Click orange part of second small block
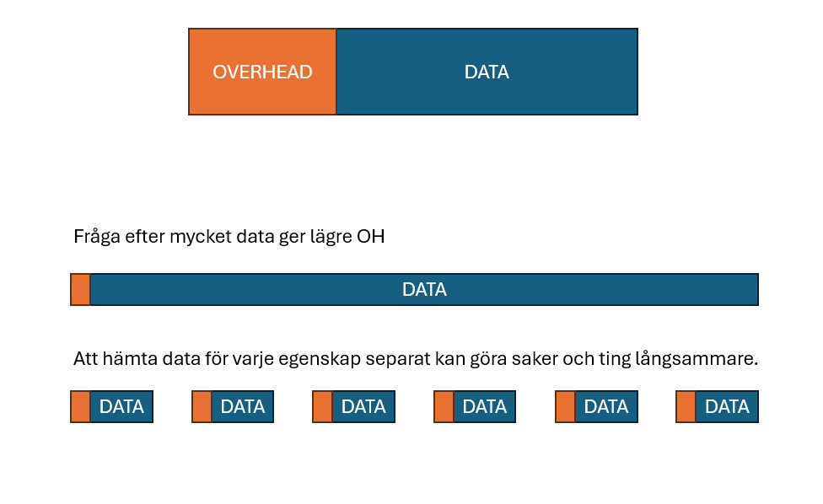Screen dimensions: 823x504 point(202,406)
